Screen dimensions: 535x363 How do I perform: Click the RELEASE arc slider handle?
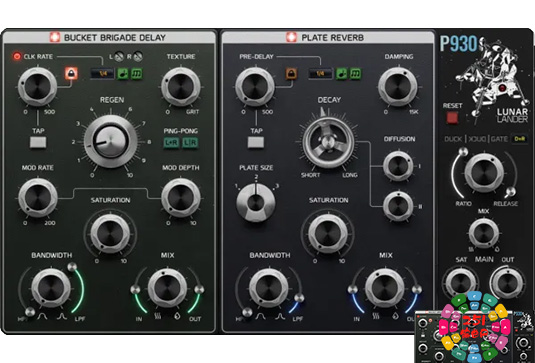click(510, 192)
